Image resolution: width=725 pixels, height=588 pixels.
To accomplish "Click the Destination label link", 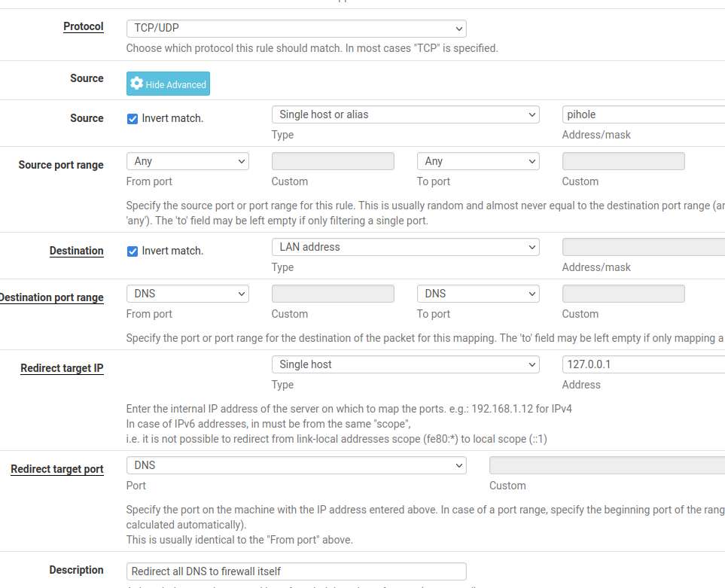I will [x=76, y=251].
